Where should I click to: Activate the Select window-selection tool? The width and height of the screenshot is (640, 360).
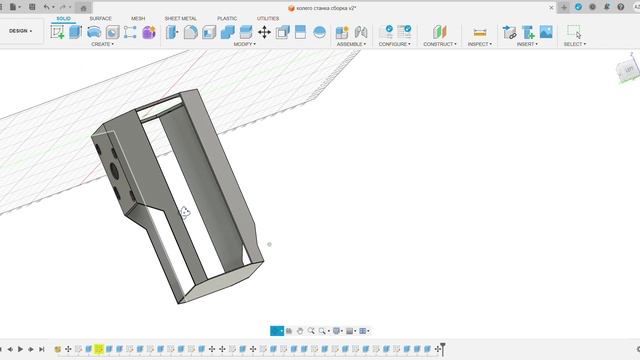tap(574, 32)
